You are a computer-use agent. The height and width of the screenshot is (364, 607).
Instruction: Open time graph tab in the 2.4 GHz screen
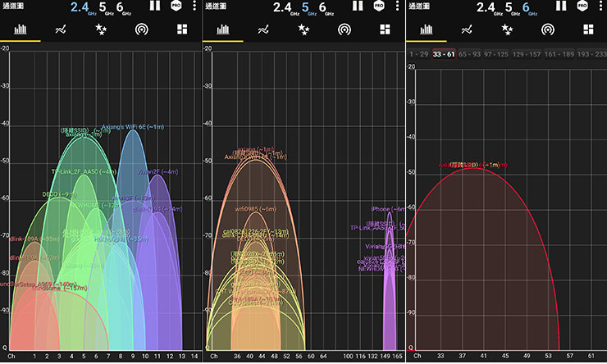pos(61,30)
